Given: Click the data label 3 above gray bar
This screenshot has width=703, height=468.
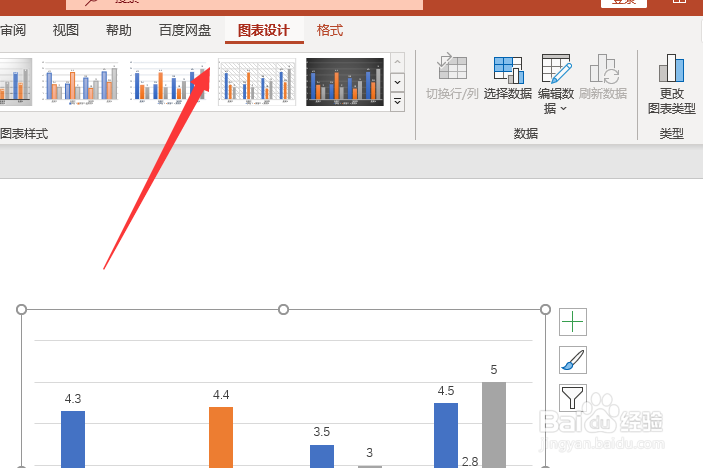Looking at the screenshot, I should [369, 453].
